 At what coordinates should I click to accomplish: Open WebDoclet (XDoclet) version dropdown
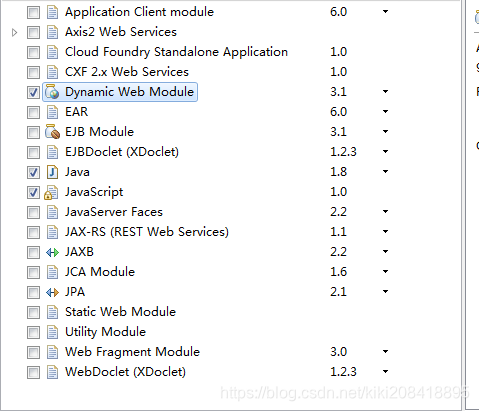pos(385,371)
